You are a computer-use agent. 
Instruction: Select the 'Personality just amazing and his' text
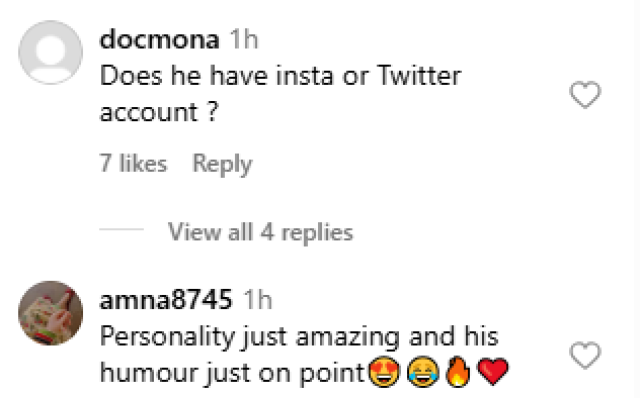tap(299, 338)
